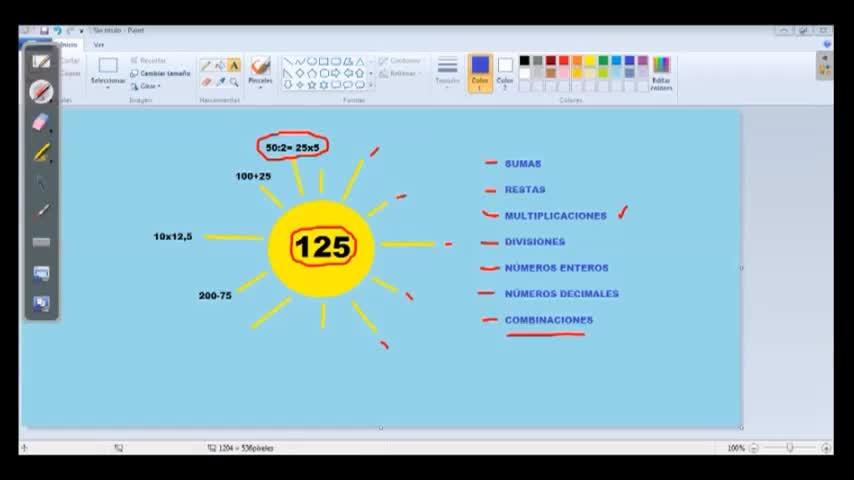This screenshot has width=854, height=480.
Task: Click Cambiar tamaño button
Action: (x=160, y=73)
